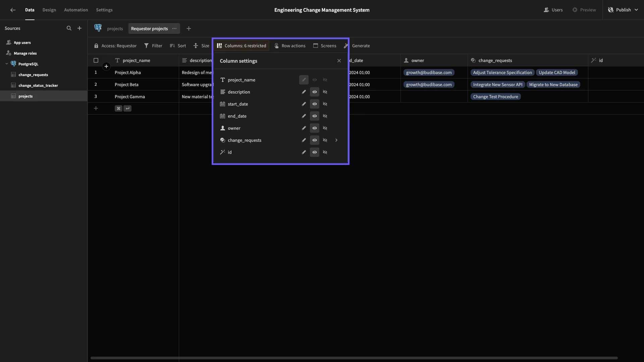Click the back arrow icon
Viewport: 644px width, 362px height.
click(13, 10)
